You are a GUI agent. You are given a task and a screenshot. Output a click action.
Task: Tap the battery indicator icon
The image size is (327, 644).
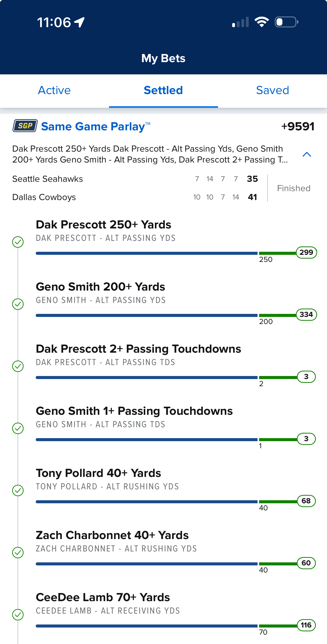pyautogui.click(x=286, y=22)
